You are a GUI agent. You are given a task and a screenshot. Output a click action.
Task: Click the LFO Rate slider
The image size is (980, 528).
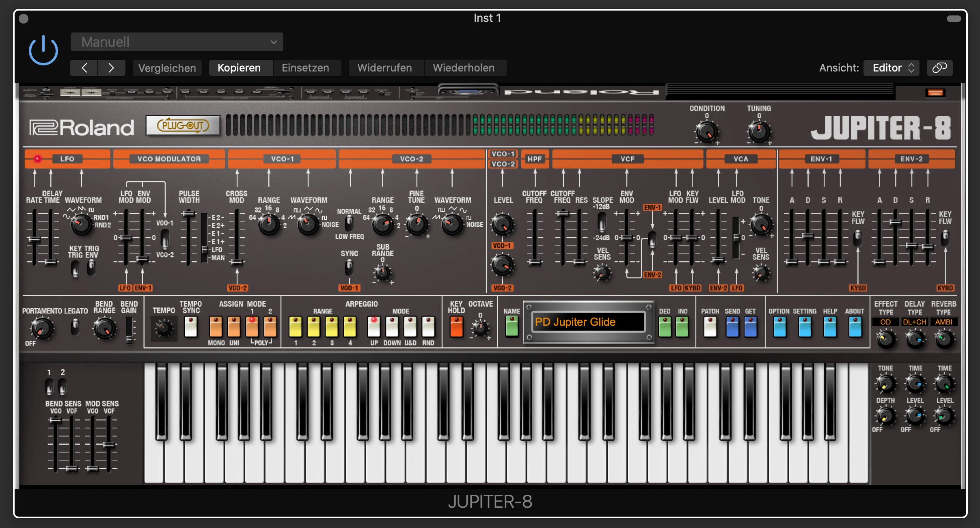pos(35,240)
